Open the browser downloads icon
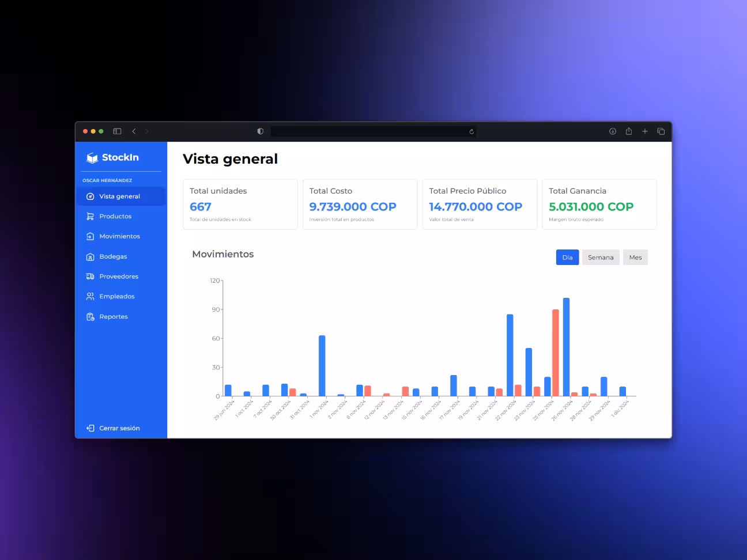 click(613, 131)
